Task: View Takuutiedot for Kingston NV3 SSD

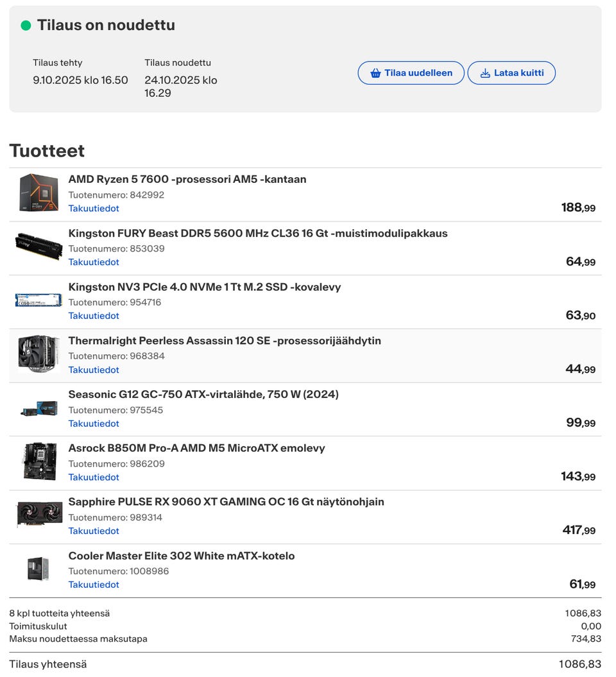Action: [94, 316]
